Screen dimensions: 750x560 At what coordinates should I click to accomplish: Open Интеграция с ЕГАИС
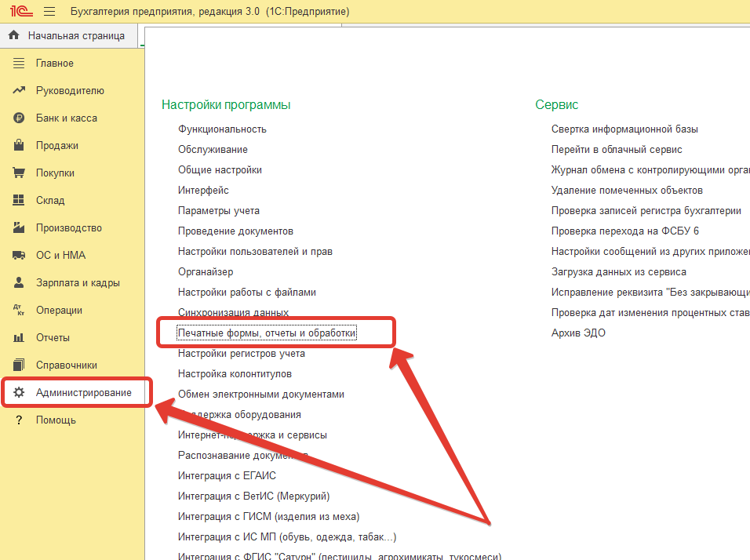coord(227,476)
